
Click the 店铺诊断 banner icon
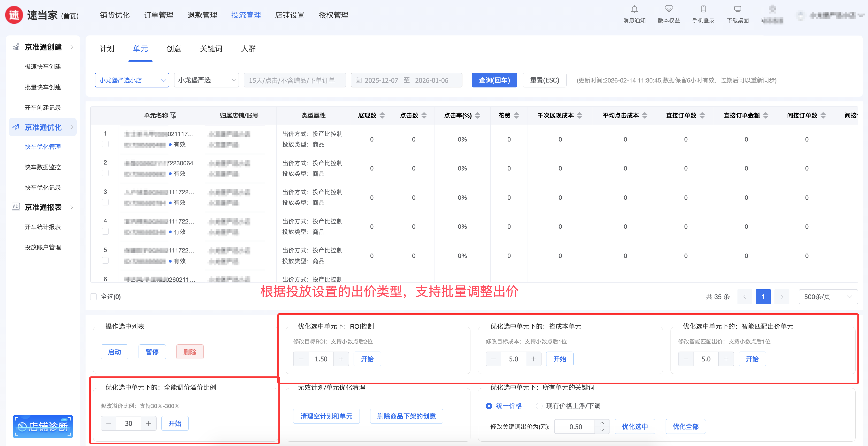pos(43,426)
